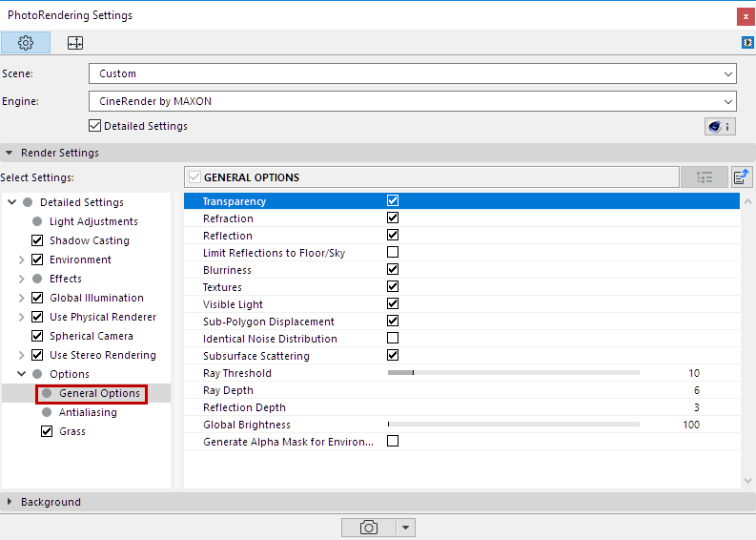Screen dimensions: 756x540
Task: Uncheck the Visible Light option
Action: point(393,303)
